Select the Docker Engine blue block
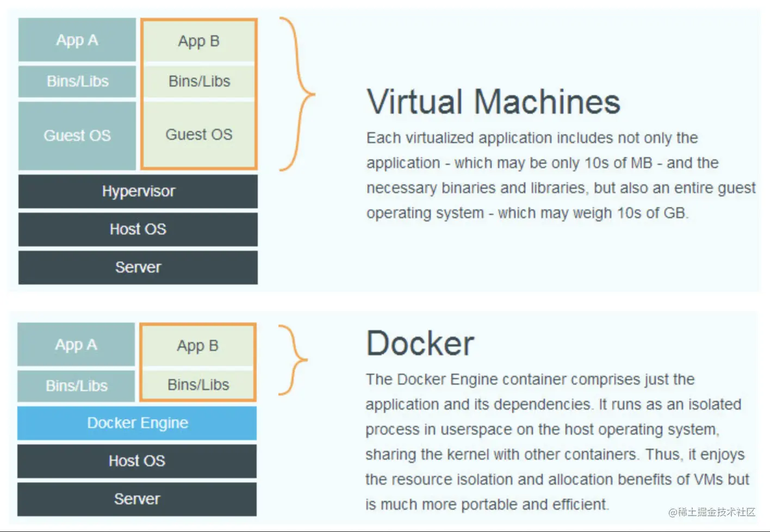The height and width of the screenshot is (532, 770). click(x=136, y=423)
